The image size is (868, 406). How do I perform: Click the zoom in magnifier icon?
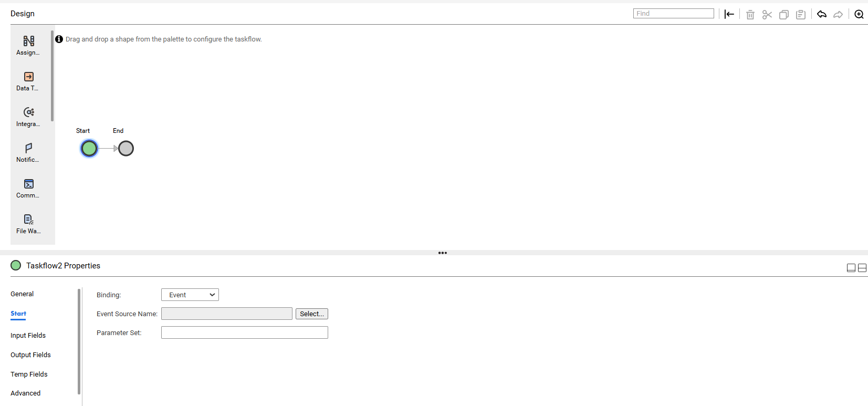(859, 14)
